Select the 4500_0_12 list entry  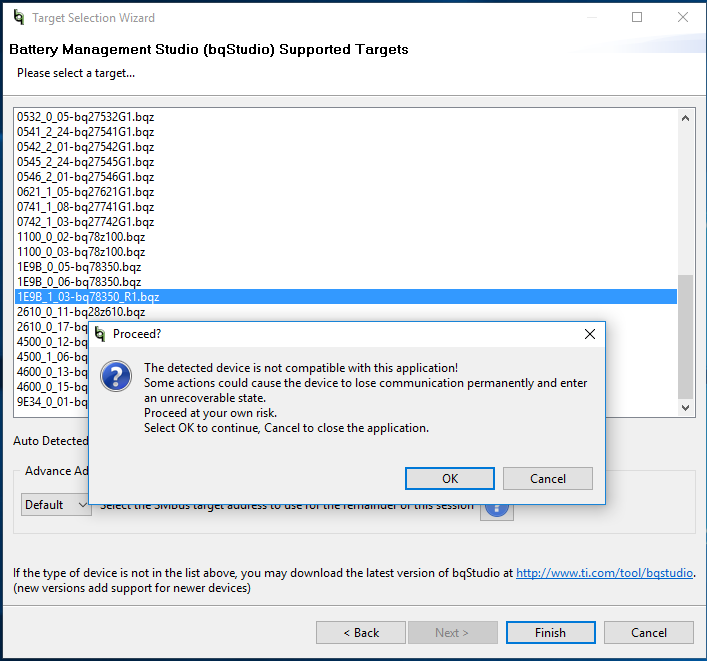(52, 342)
